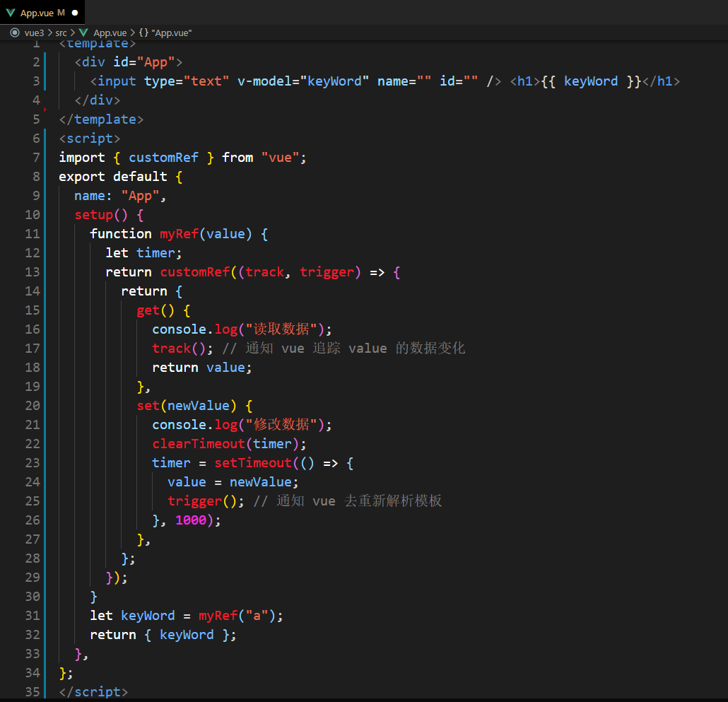Image resolution: width=728 pixels, height=702 pixels.
Task: Click comment "通知 vue 追踪 value 的数据变化"
Action: [356, 349]
